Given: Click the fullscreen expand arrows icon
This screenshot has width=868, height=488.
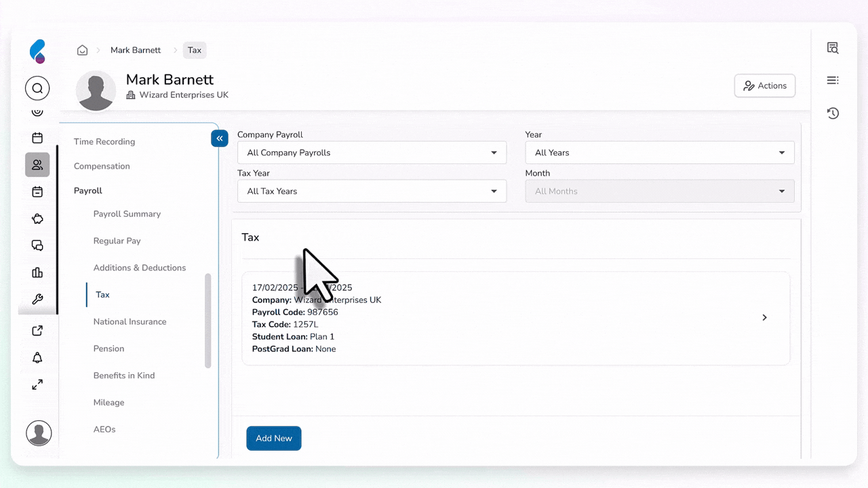Looking at the screenshot, I should 37,385.
